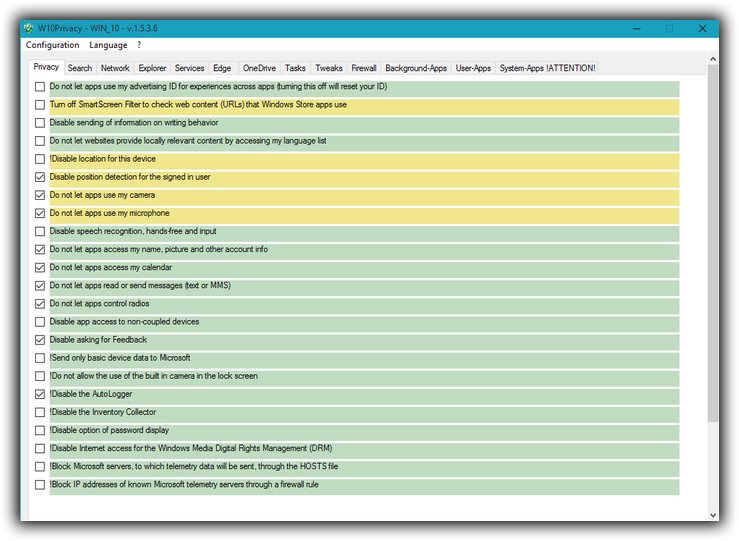739x541 pixels.
Task: Switch to the Services tab
Action: pos(189,68)
